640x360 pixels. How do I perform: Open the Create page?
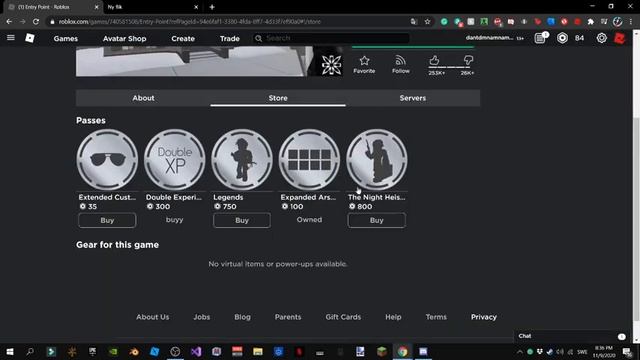pyautogui.click(x=183, y=38)
